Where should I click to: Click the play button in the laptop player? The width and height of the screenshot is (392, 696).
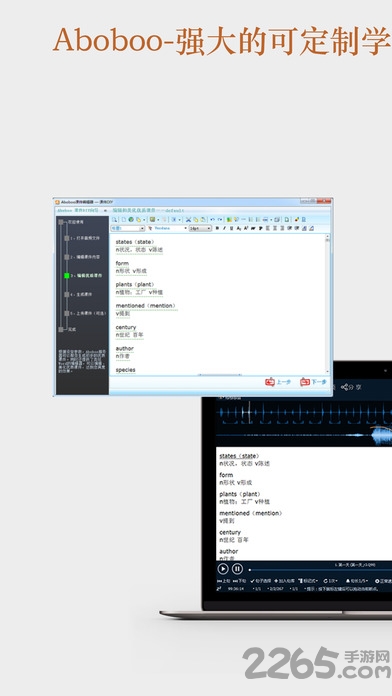(223, 569)
